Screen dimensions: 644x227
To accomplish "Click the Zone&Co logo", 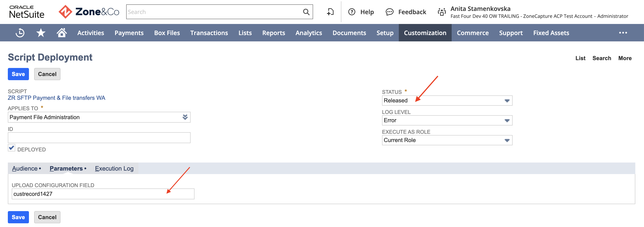I will (x=89, y=12).
